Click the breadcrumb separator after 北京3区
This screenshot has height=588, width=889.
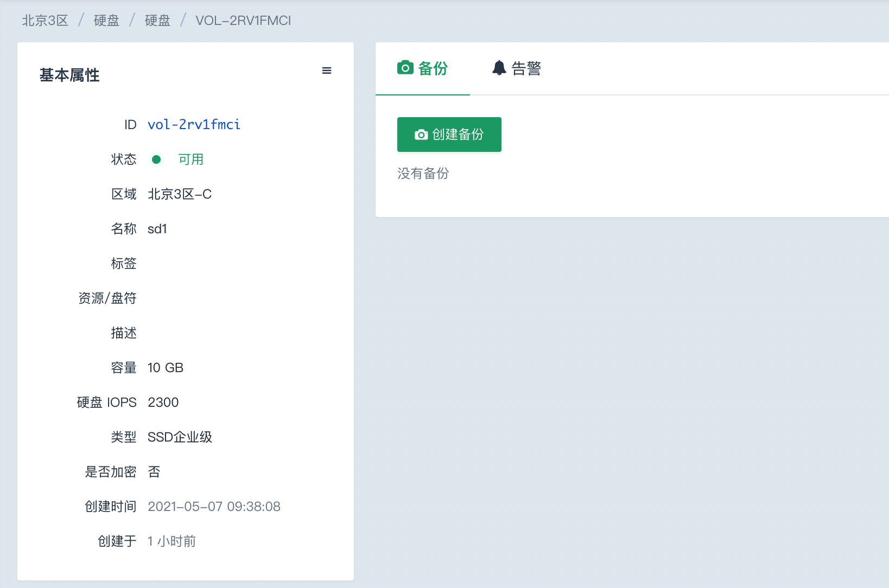(80, 20)
